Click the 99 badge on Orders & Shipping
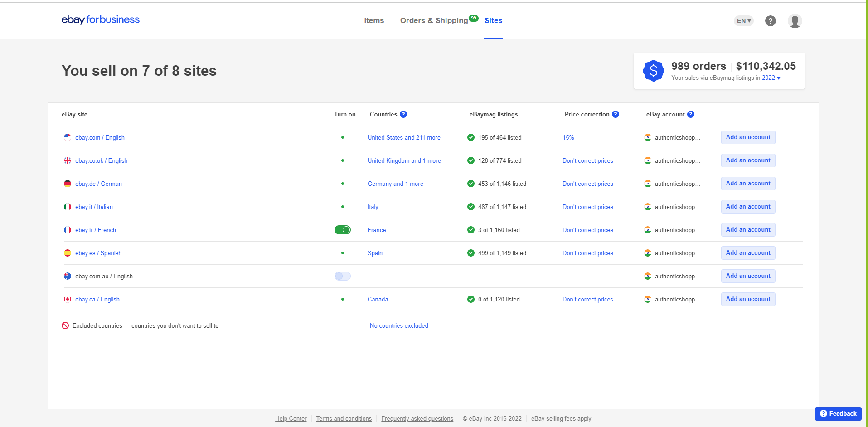Screen dimensions: 868x427 click(x=474, y=18)
